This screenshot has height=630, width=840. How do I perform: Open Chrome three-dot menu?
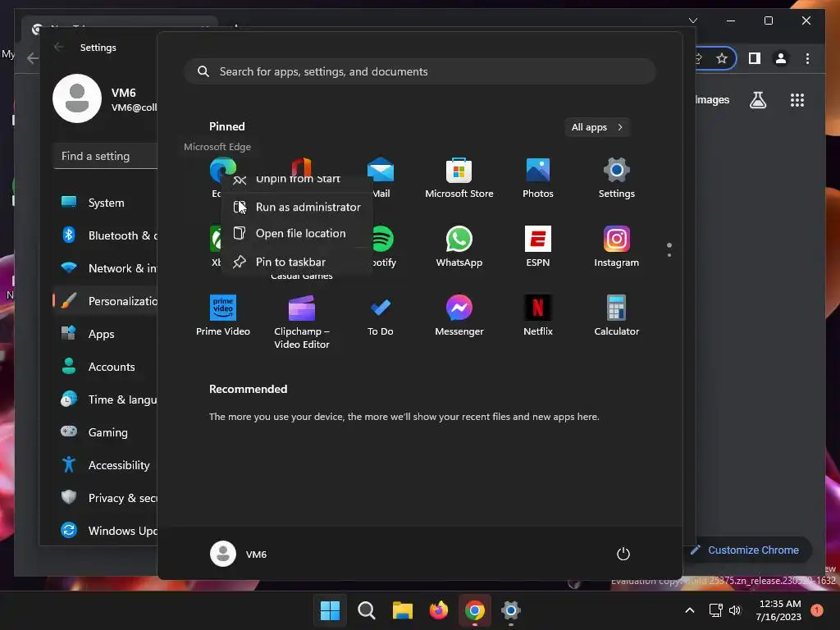pyautogui.click(x=807, y=58)
